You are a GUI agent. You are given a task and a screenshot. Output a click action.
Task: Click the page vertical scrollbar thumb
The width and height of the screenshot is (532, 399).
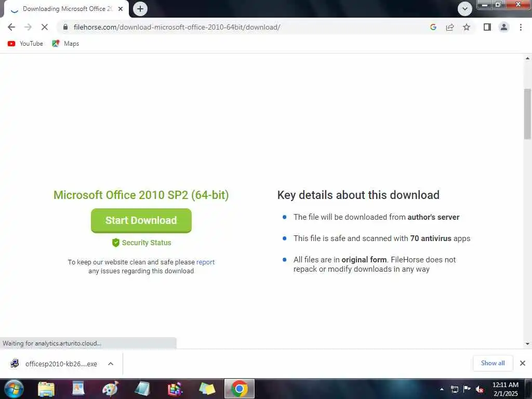click(x=527, y=114)
